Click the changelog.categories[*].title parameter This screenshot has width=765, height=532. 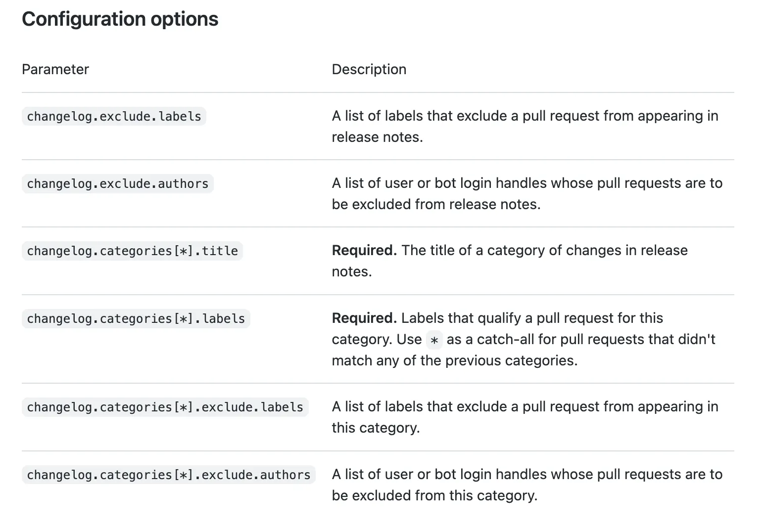pyautogui.click(x=132, y=251)
